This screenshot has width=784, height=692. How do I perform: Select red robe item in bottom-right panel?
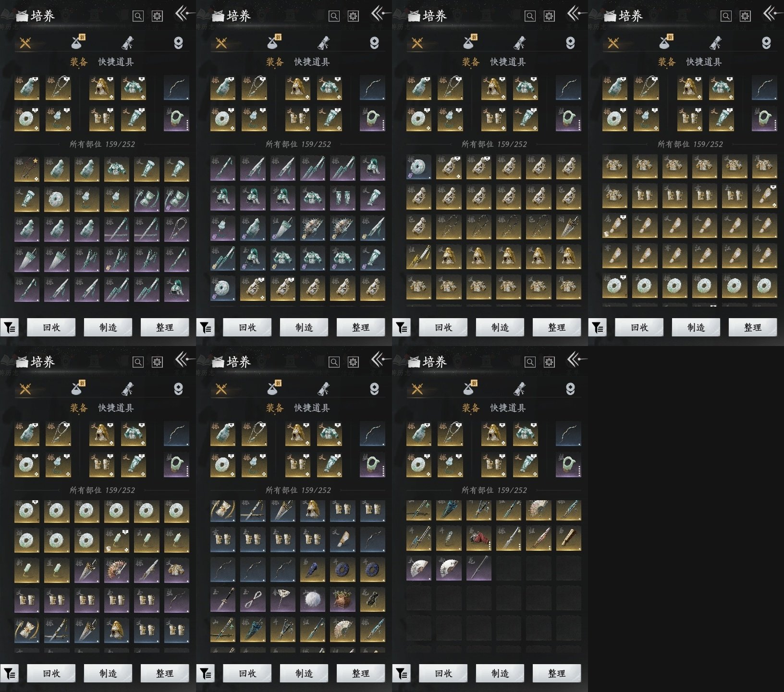coord(478,539)
